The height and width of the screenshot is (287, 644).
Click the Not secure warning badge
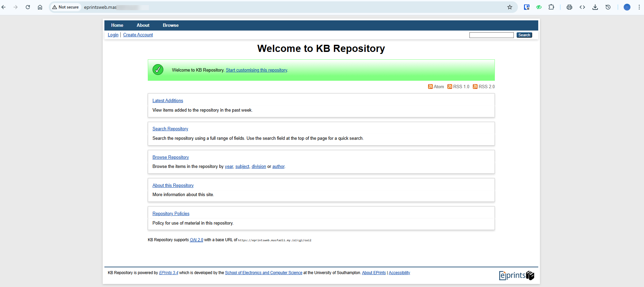(x=65, y=7)
